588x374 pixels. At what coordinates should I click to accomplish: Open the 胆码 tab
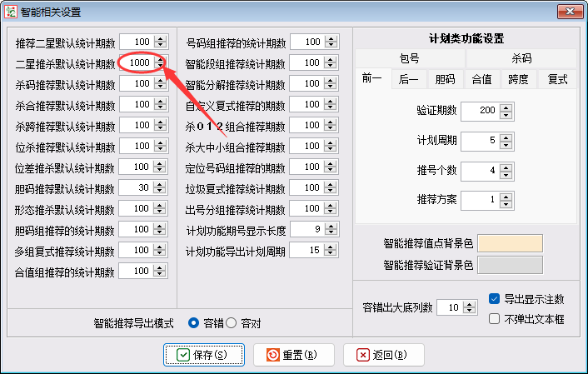pyautogui.click(x=445, y=80)
